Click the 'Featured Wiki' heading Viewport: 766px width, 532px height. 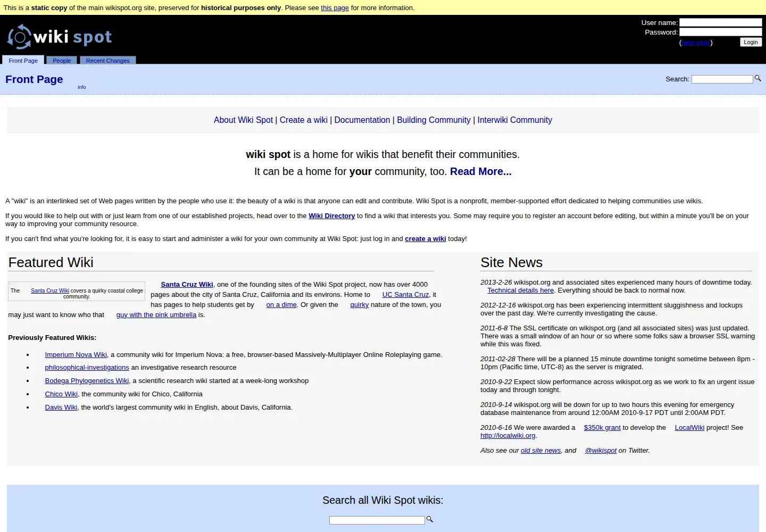point(51,262)
